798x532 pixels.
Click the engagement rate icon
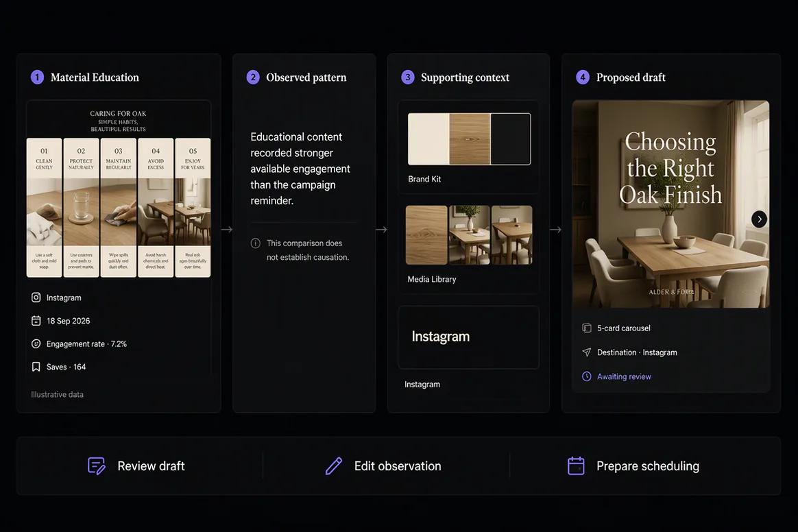pyautogui.click(x=36, y=343)
